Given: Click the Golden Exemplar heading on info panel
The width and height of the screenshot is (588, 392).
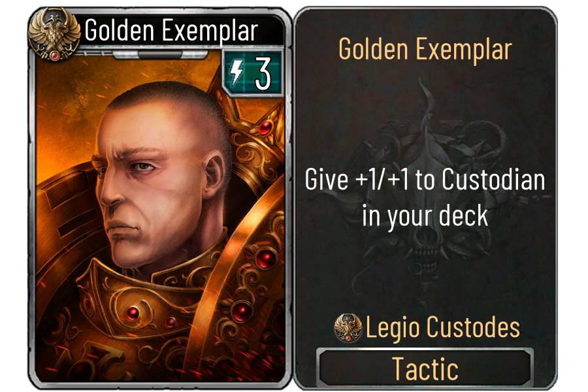Looking at the screenshot, I should click(x=425, y=50).
